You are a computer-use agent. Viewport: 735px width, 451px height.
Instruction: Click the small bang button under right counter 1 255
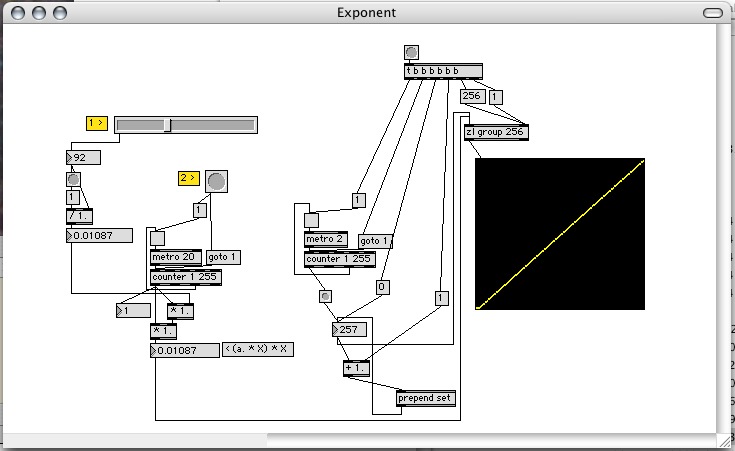pyautogui.click(x=325, y=296)
